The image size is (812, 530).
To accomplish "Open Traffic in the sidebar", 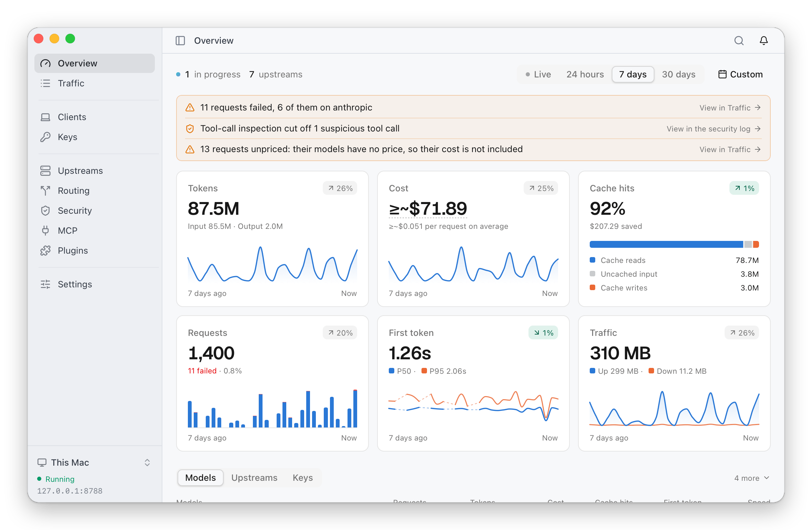I will click(95, 83).
